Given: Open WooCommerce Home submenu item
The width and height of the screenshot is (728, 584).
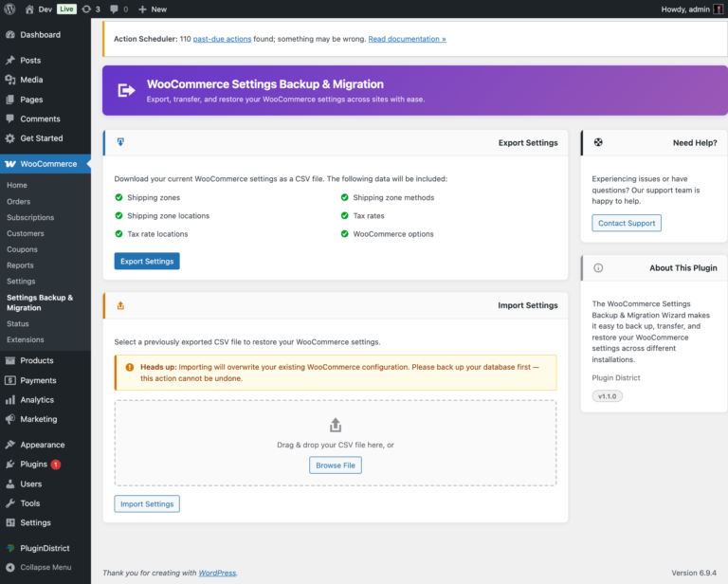Looking at the screenshot, I should point(17,185).
